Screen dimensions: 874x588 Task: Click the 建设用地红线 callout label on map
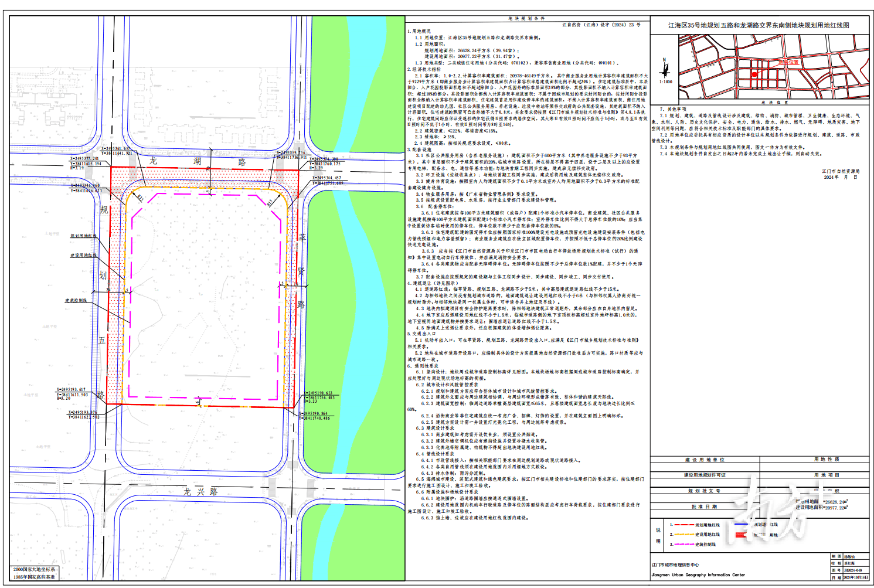pyautogui.click(x=83, y=255)
